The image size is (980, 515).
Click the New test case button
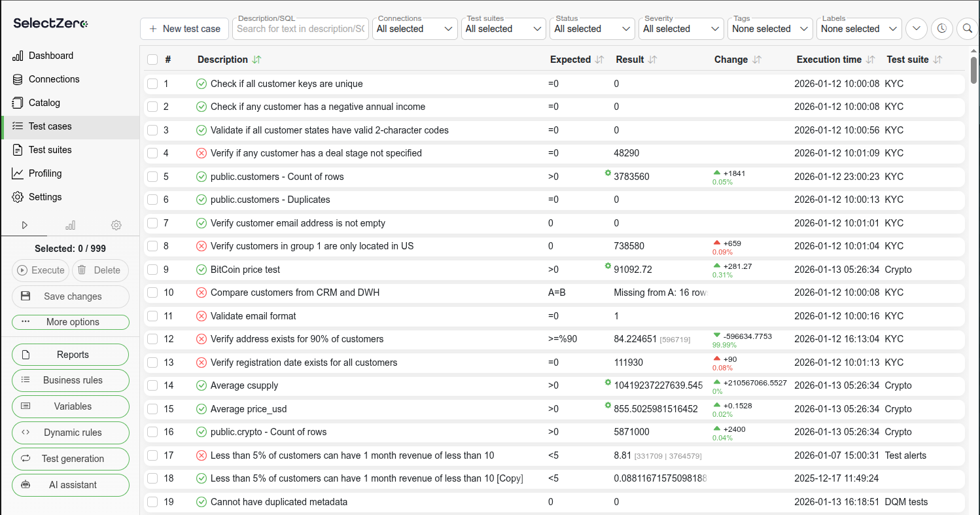184,29
